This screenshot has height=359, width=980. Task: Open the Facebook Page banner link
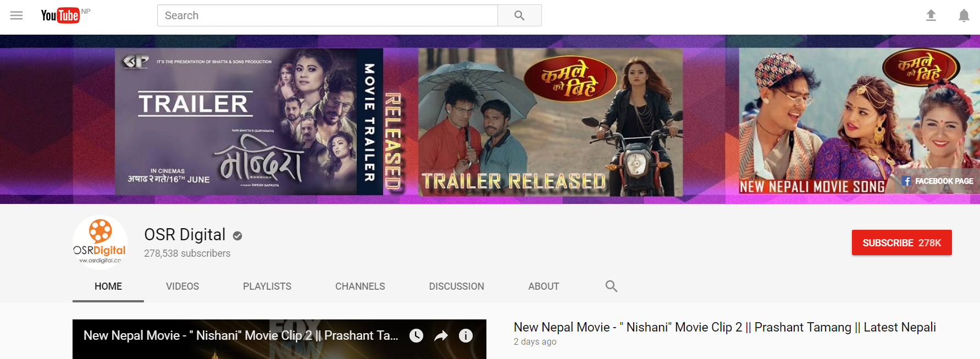click(938, 181)
